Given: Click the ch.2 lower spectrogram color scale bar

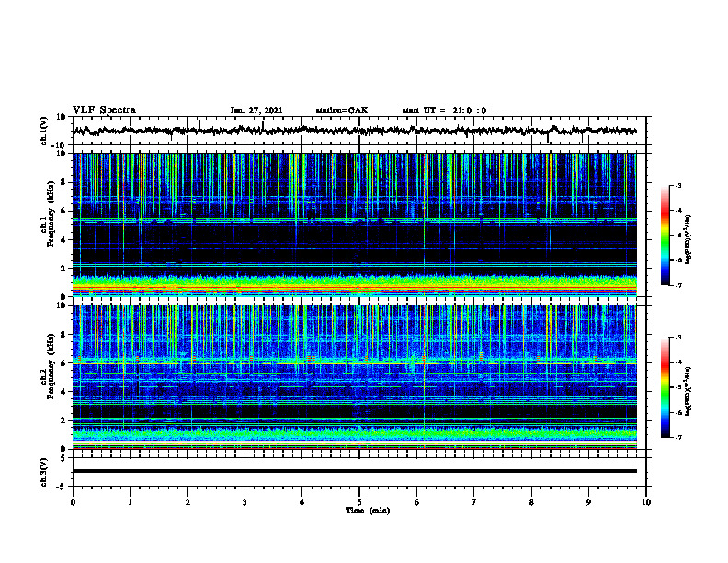Looking at the screenshot, I should tap(665, 387).
